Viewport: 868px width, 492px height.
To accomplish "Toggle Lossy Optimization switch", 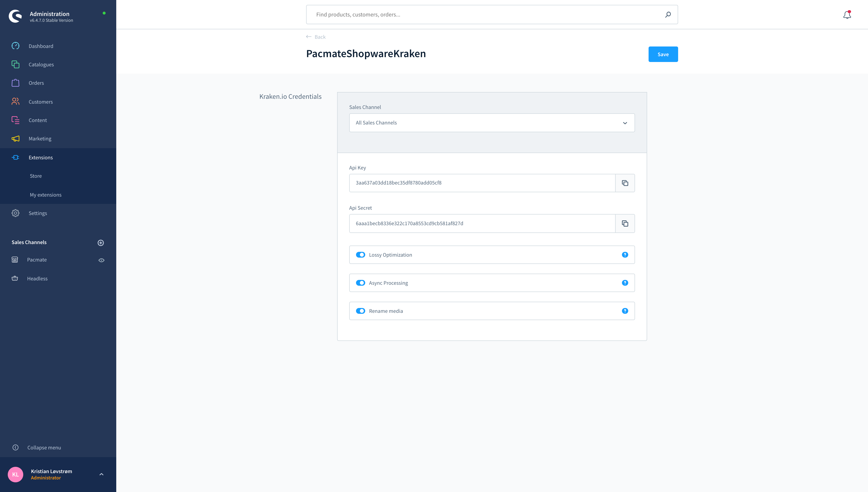I will point(360,254).
